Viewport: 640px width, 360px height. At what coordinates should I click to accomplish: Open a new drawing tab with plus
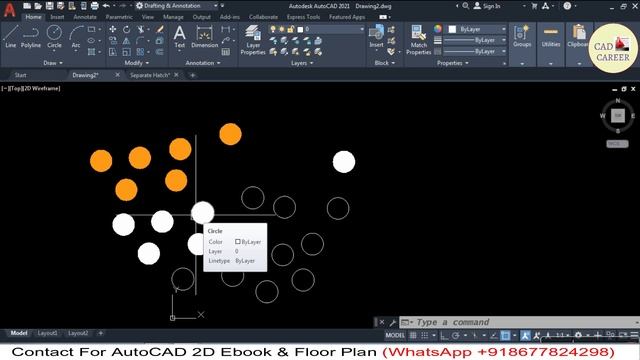tap(193, 75)
